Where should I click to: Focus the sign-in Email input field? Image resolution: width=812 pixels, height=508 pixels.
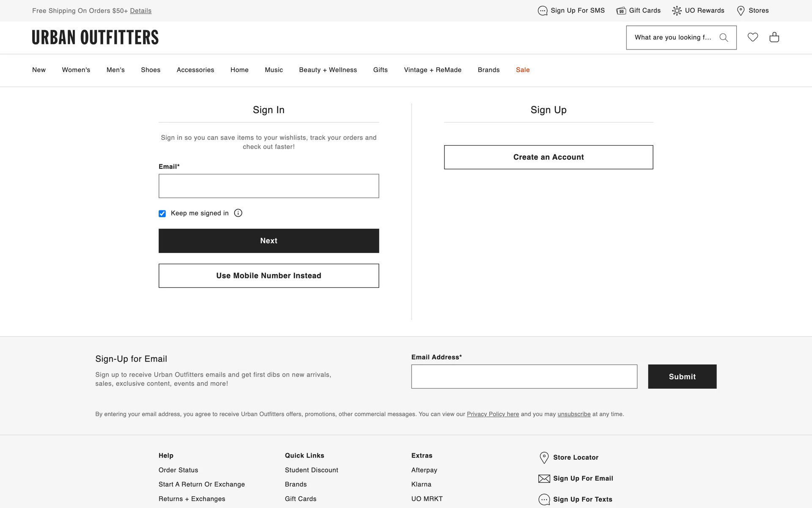coord(269,186)
